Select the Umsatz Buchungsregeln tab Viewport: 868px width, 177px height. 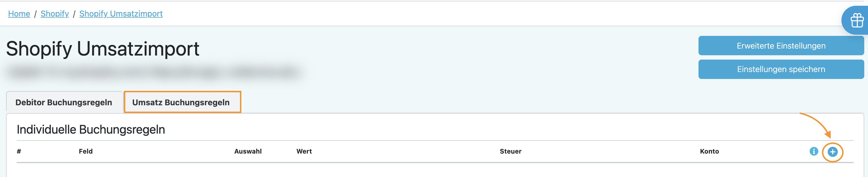coord(181,102)
